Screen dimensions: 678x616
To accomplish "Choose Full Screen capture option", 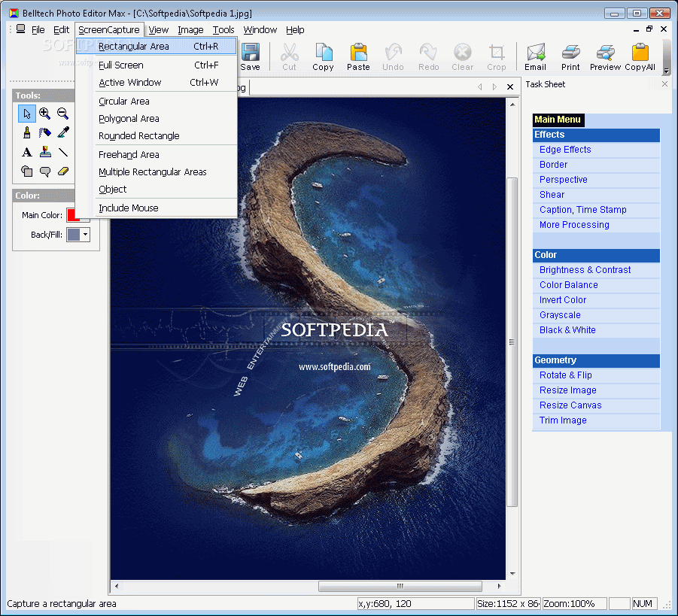I will coord(157,65).
